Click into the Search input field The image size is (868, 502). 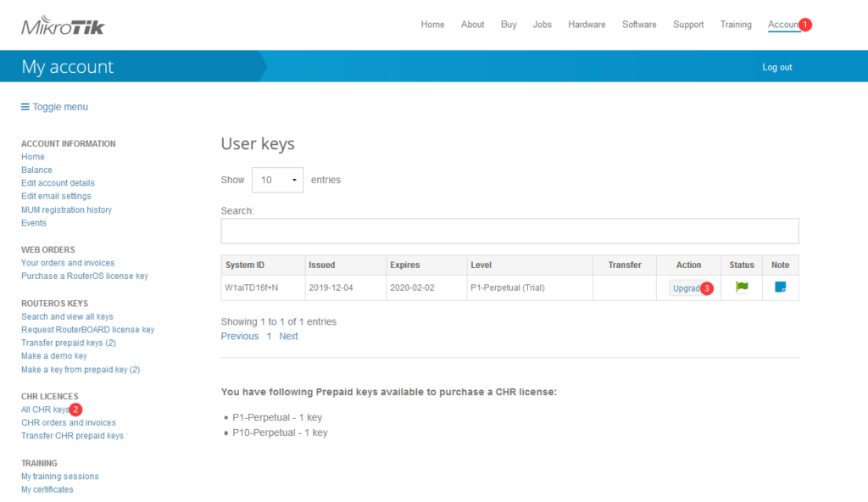pyautogui.click(x=509, y=231)
